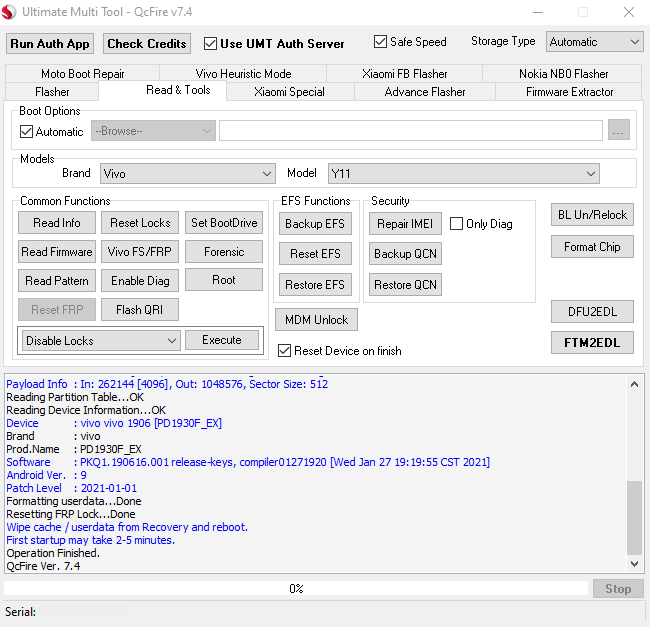Click the Backup QCN button
The width and height of the screenshot is (650, 627).
[405, 254]
